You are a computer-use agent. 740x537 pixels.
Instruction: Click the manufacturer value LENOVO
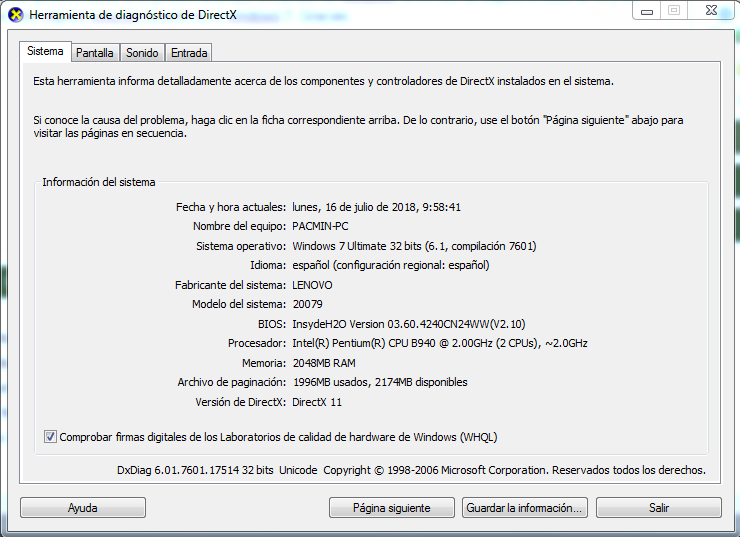coord(312,285)
